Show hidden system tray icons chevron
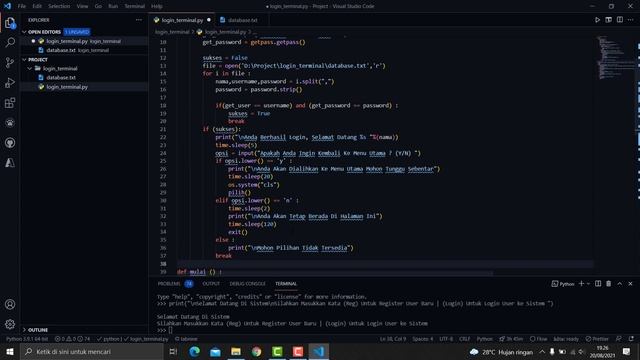This screenshot has width=640, height=360. click(x=542, y=351)
